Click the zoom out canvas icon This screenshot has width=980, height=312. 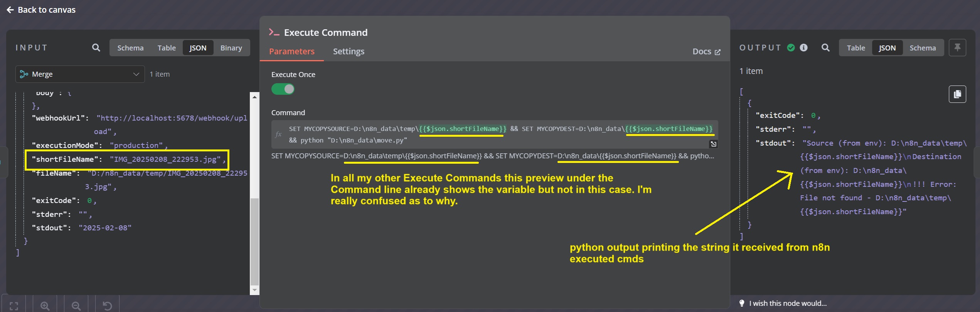point(76,305)
